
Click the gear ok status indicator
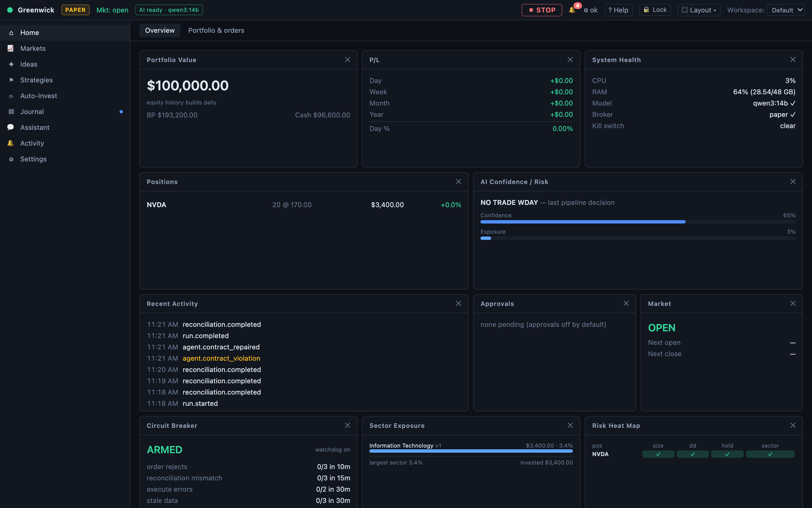591,10
